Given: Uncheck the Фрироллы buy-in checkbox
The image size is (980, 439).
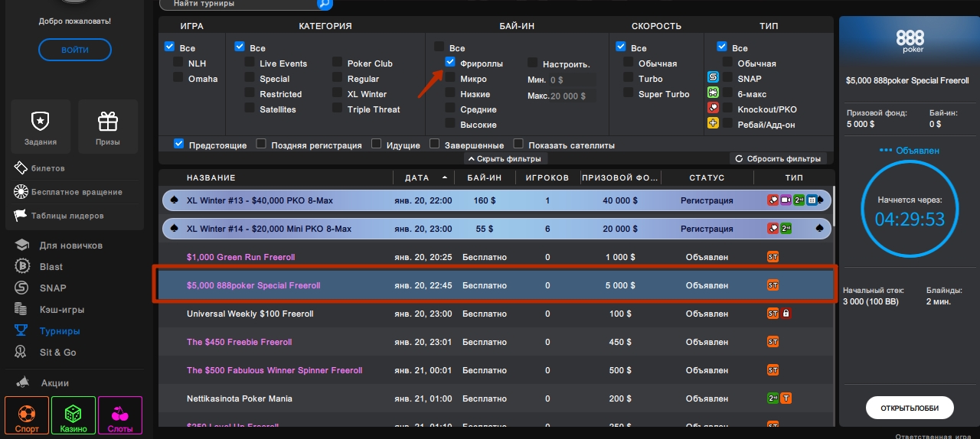Looking at the screenshot, I should (450, 63).
